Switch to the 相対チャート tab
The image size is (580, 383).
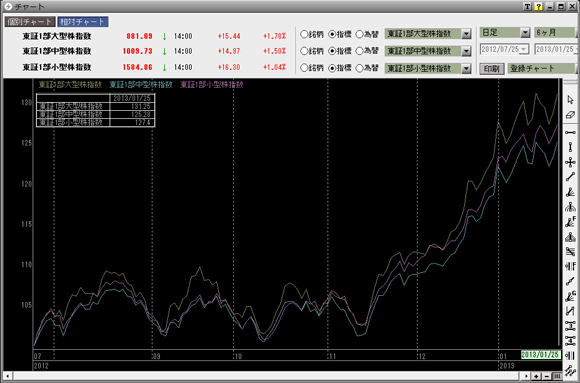pos(82,22)
